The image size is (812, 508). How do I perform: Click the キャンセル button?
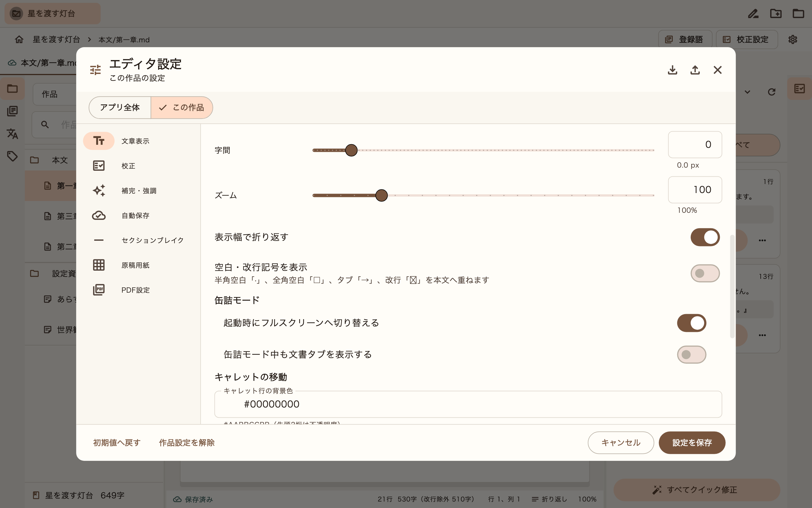tap(621, 443)
